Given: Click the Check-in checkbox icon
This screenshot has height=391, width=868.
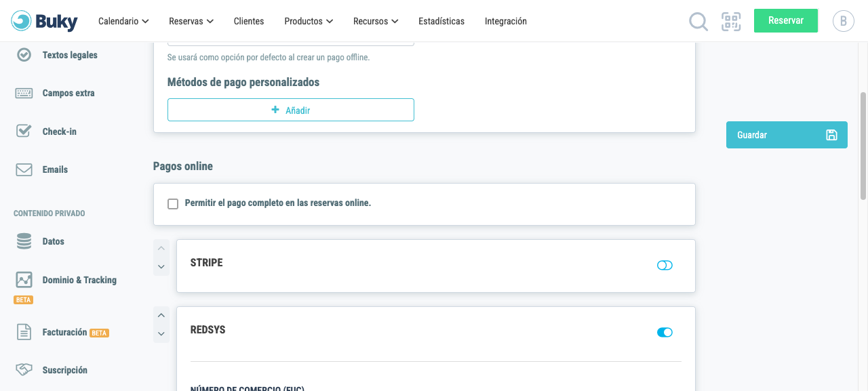Looking at the screenshot, I should 24,131.
